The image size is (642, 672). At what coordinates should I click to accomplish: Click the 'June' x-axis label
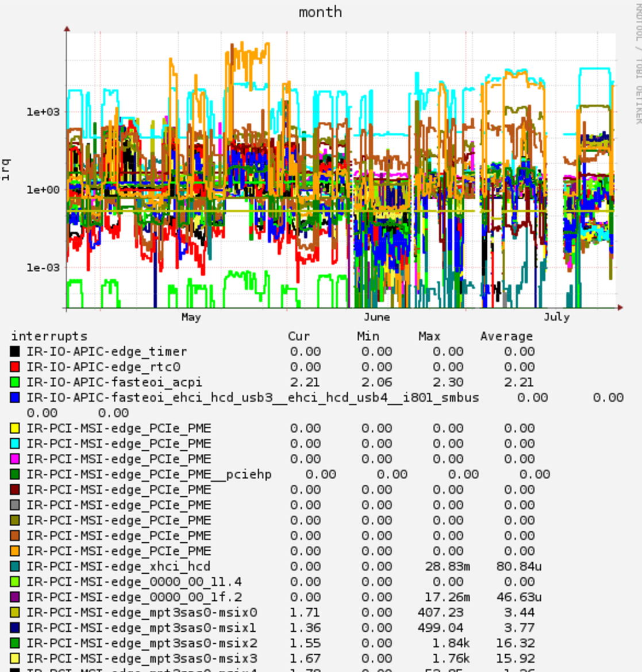(x=377, y=317)
